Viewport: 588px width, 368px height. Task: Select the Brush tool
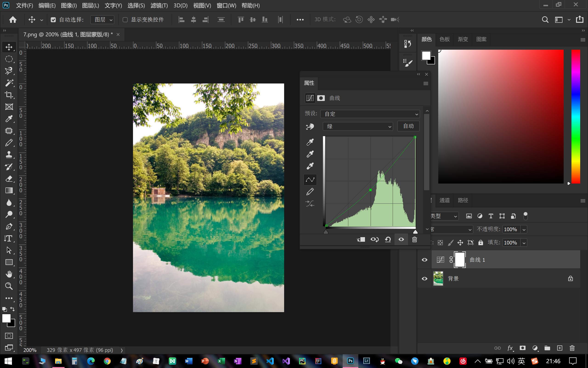coord(9,143)
